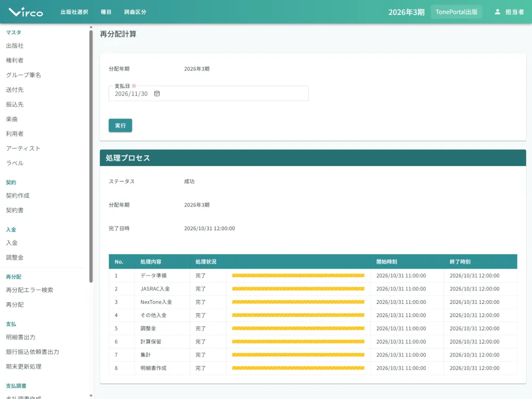Screen dimensions: 532x399
Task: Click the 支払日 date input field
Action: 209,93
